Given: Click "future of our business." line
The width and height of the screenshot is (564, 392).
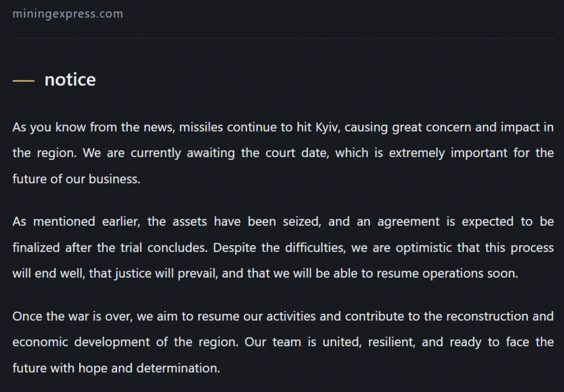Looking at the screenshot, I should point(77,179).
